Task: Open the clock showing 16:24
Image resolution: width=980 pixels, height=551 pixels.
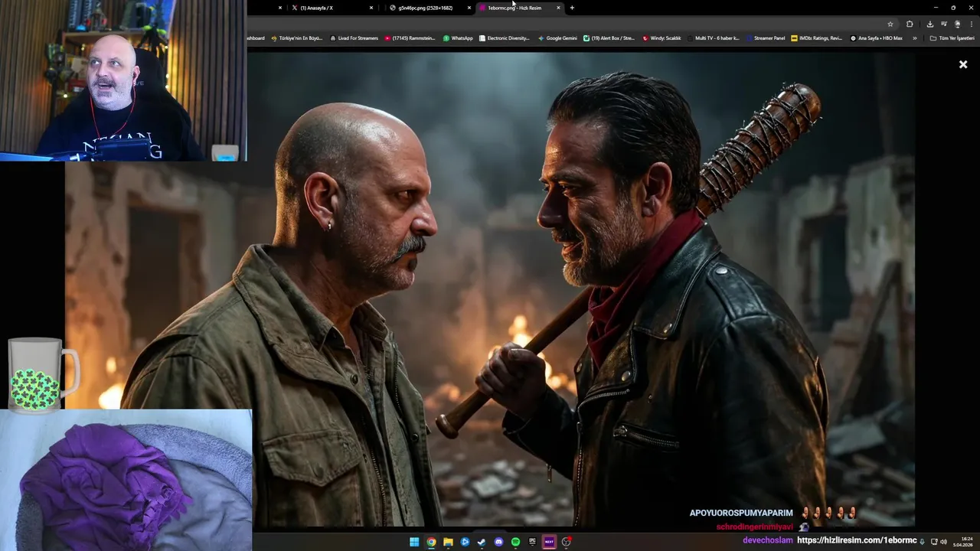Action: pos(963,542)
